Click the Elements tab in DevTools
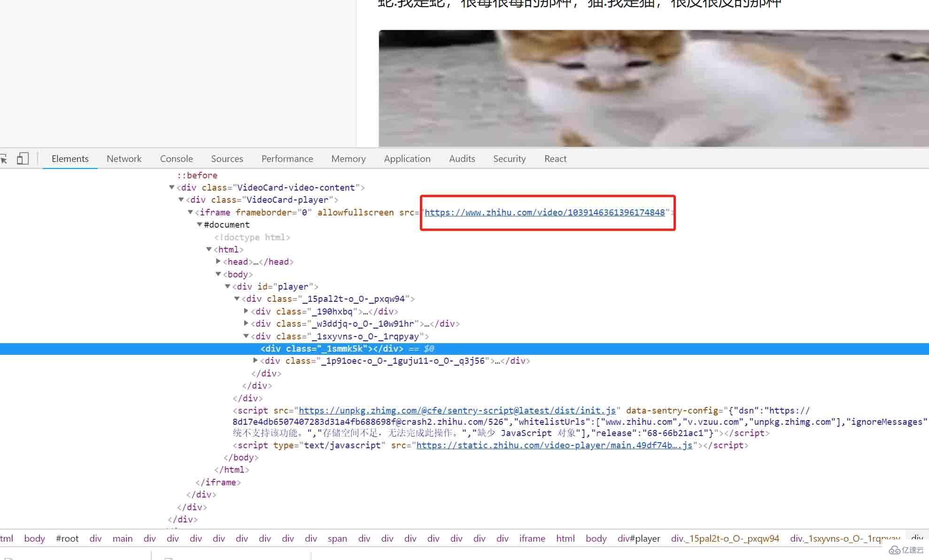The height and width of the screenshot is (560, 929). tap(69, 159)
